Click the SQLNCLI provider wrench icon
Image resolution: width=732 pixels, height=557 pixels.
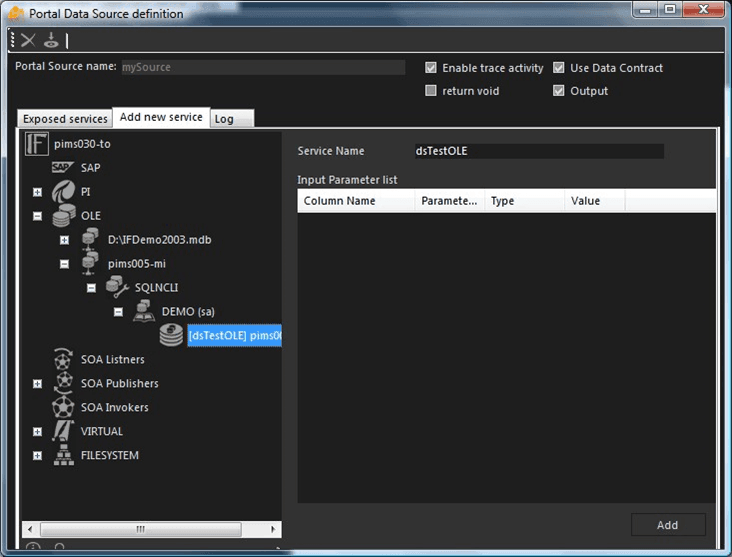coord(117,287)
